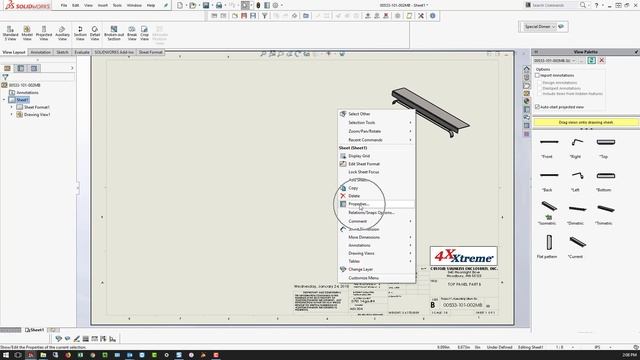Click the View Palette refresh icon

tap(591, 60)
